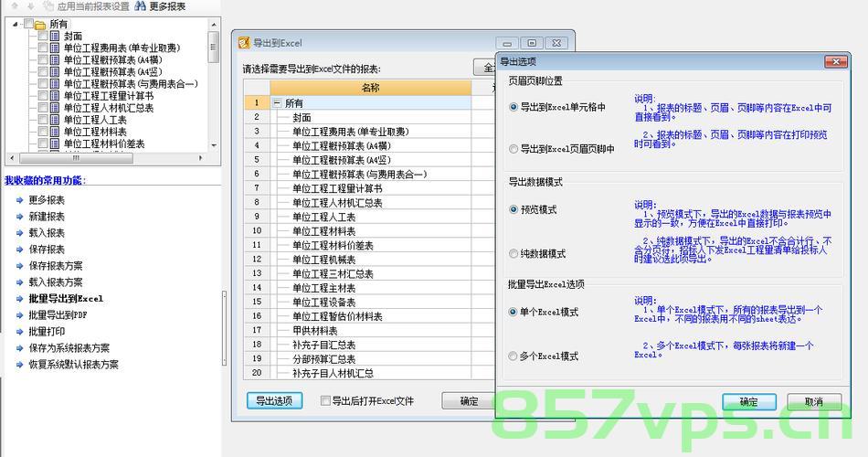Click the report icon beside 单位工程工程量计算书
Screen dimensions: 868x457
click(x=55, y=96)
